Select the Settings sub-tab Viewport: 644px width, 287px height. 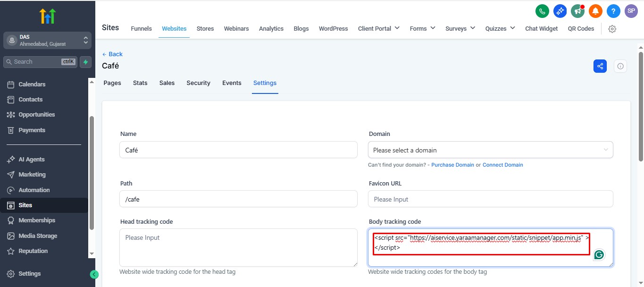point(265,83)
